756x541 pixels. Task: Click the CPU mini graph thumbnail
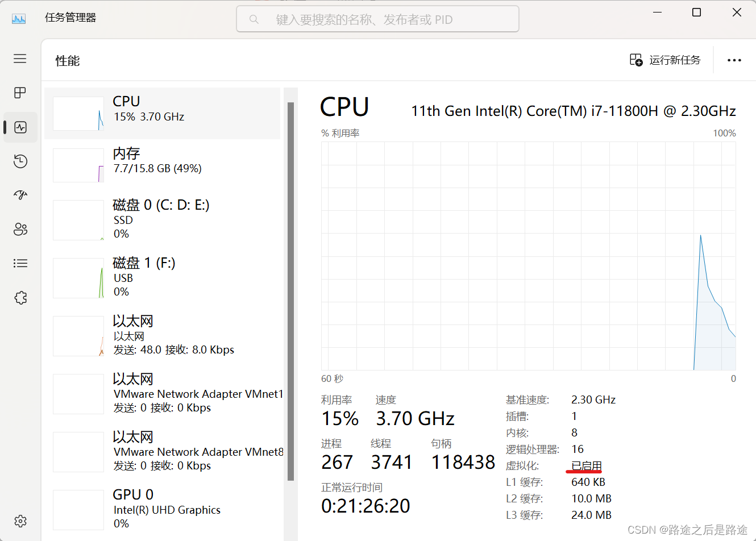[78, 114]
